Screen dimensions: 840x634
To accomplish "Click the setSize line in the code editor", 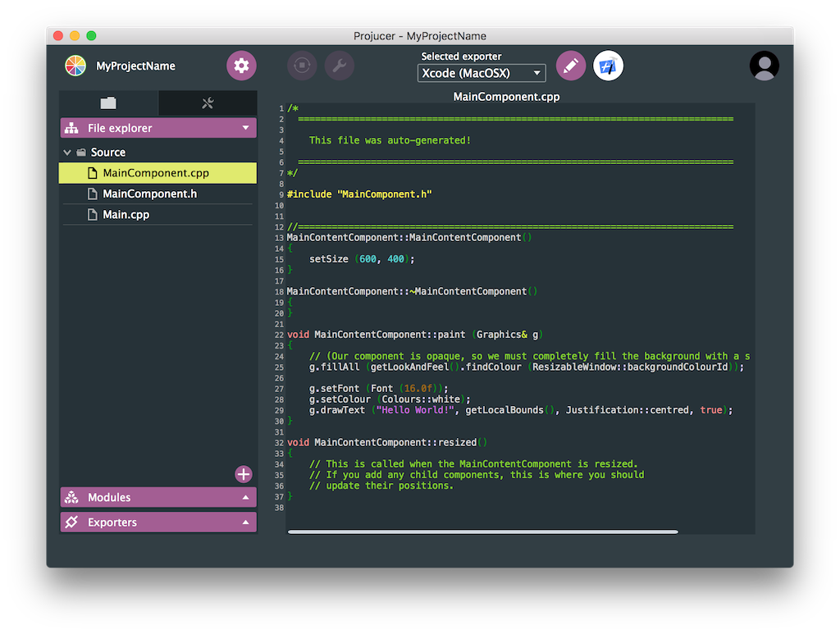I will click(x=361, y=259).
